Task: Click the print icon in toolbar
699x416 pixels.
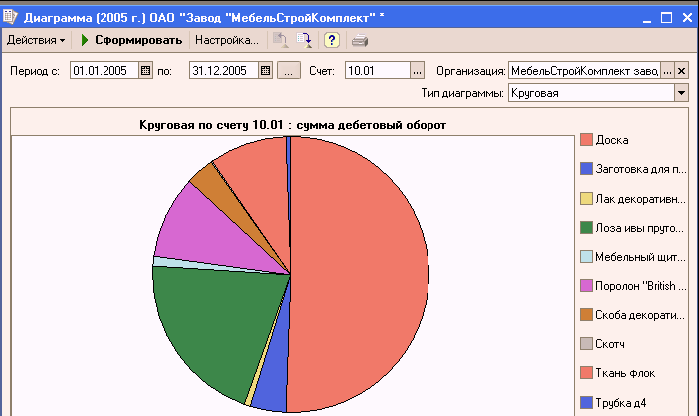Action: tap(360, 40)
